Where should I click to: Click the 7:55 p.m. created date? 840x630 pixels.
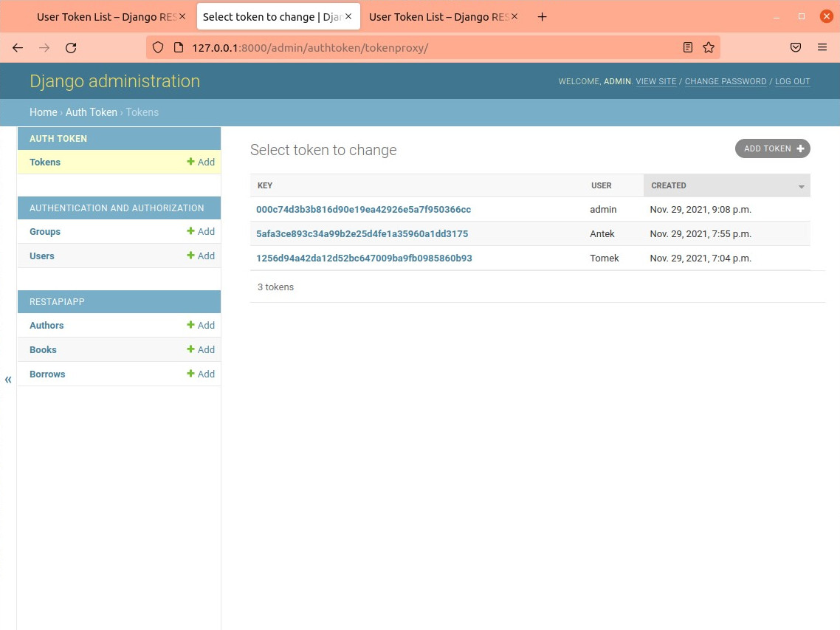tap(700, 234)
